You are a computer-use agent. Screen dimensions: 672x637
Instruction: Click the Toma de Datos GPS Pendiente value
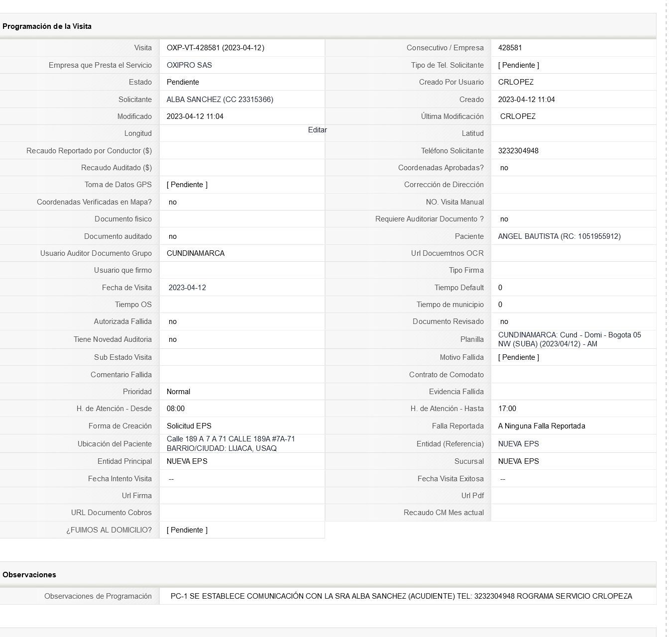187,185
